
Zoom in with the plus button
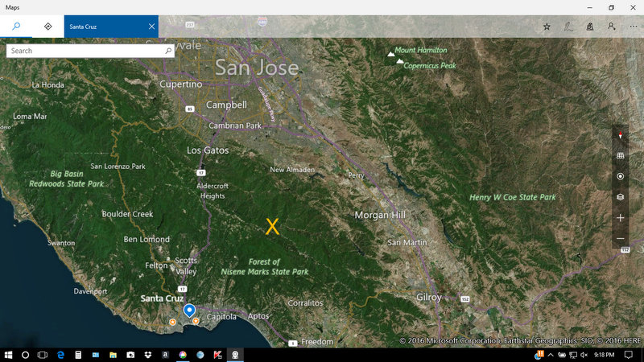pos(620,218)
